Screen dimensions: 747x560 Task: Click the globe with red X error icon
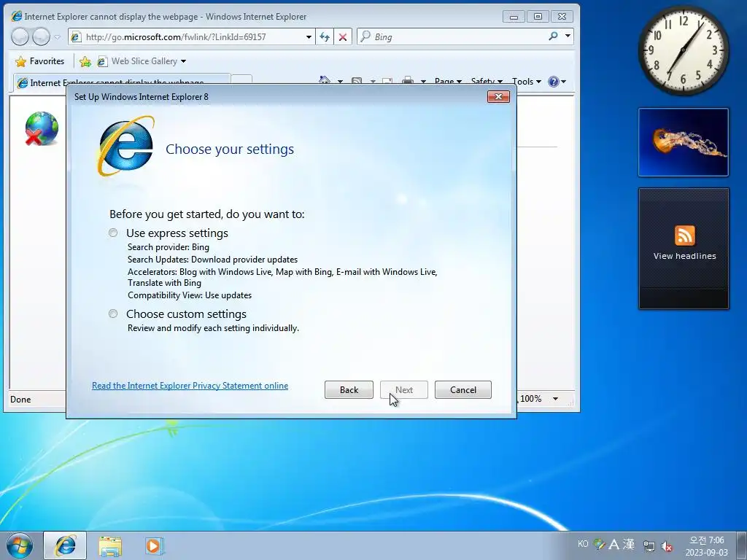point(42,128)
